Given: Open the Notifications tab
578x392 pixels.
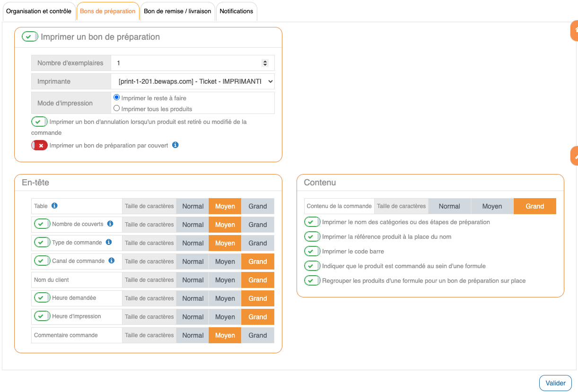Looking at the screenshot, I should click(x=236, y=11).
